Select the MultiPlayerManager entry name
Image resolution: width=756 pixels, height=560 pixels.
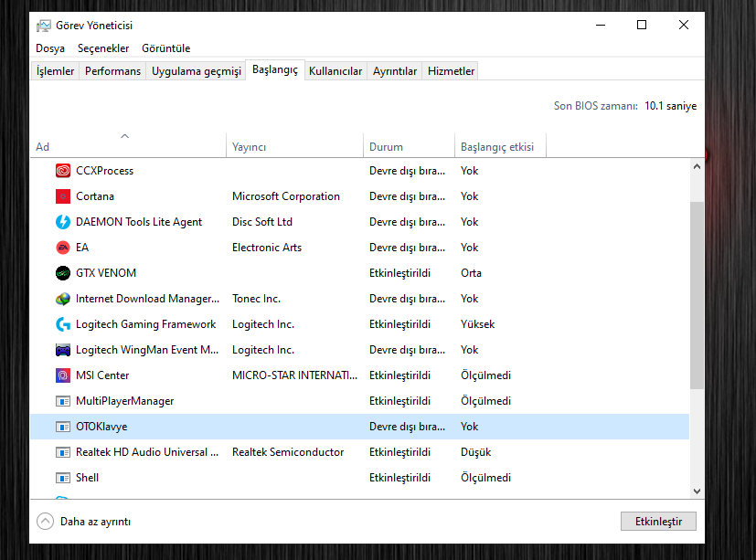[x=125, y=401]
